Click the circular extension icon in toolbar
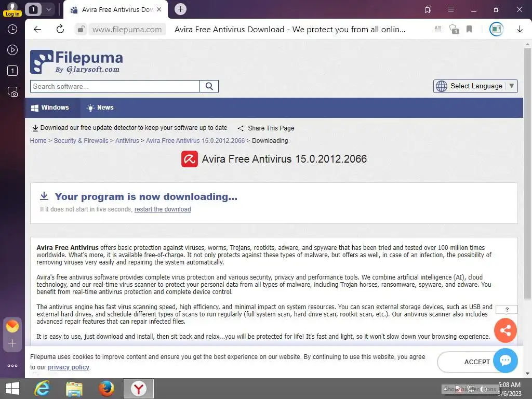The image size is (532, 399). (496, 29)
